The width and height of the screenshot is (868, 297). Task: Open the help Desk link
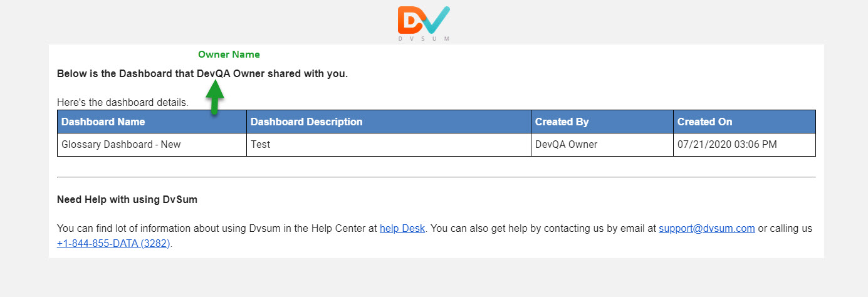402,229
